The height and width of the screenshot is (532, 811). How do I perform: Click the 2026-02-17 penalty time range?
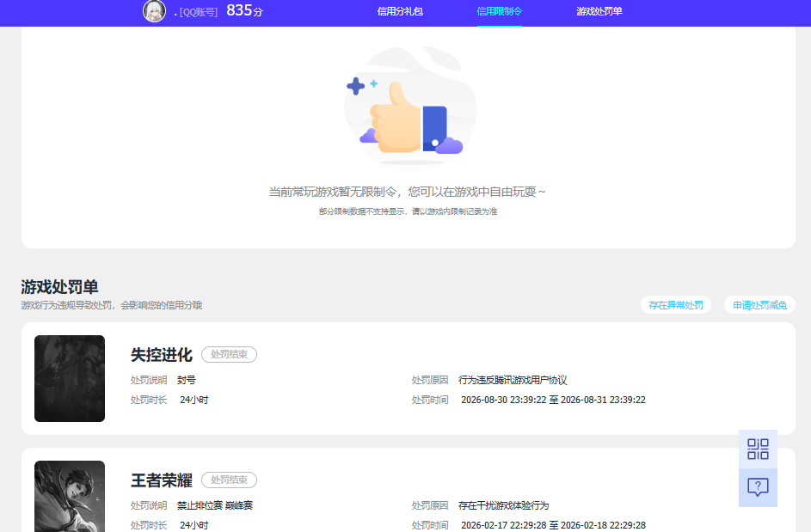pyautogui.click(x=553, y=525)
